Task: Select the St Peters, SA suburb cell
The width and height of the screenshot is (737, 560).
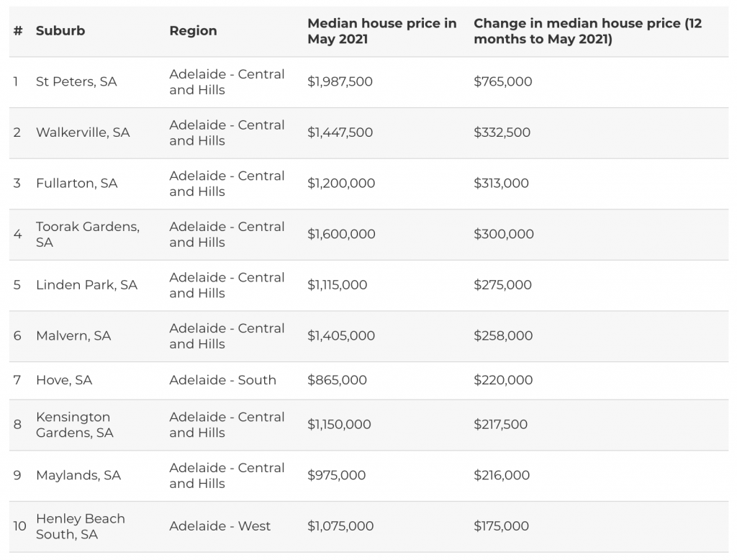Action: pyautogui.click(x=76, y=82)
